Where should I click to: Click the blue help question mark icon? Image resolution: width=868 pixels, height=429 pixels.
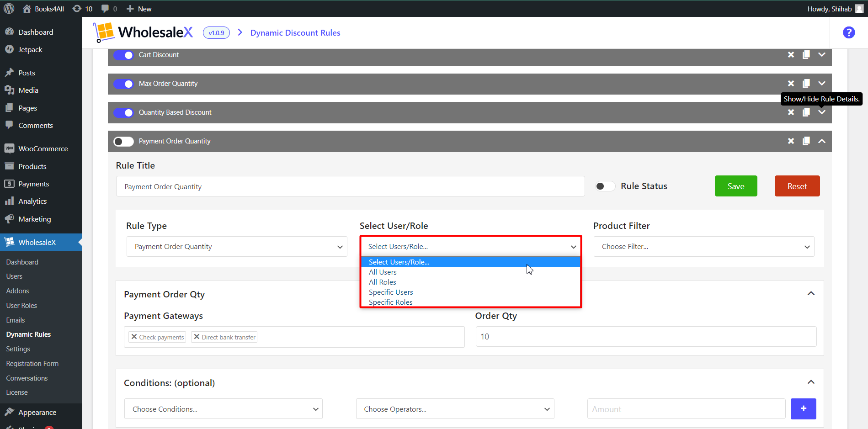pos(849,32)
